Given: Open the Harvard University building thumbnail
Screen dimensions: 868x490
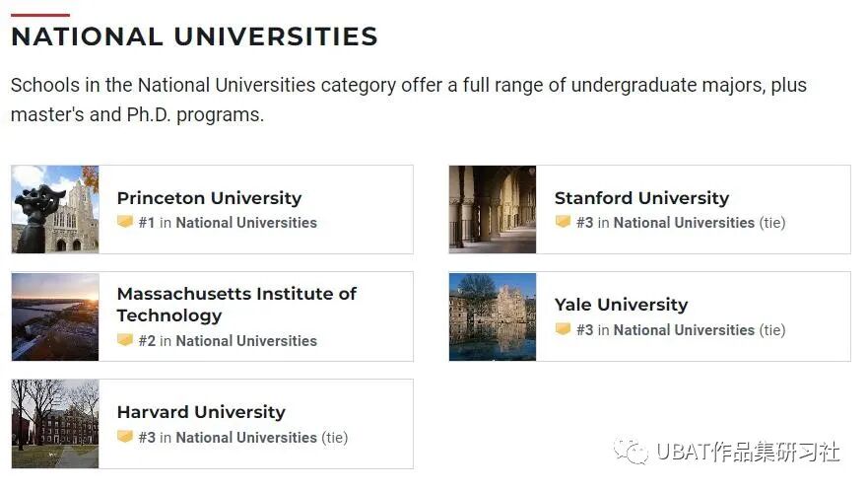Looking at the screenshot, I should point(55,424).
